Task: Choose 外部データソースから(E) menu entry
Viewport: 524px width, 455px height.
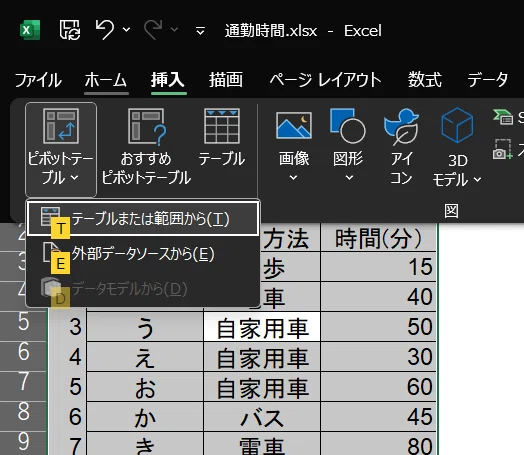Action: tap(143, 254)
